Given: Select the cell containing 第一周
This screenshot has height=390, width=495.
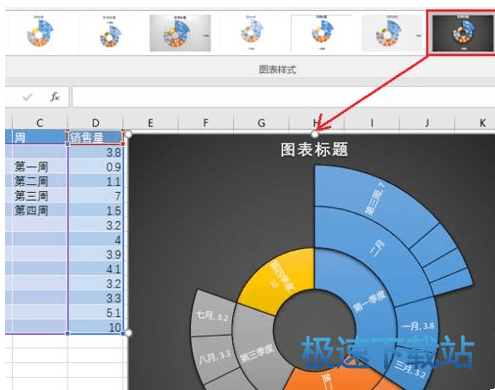Looking at the screenshot, I should (40, 166).
